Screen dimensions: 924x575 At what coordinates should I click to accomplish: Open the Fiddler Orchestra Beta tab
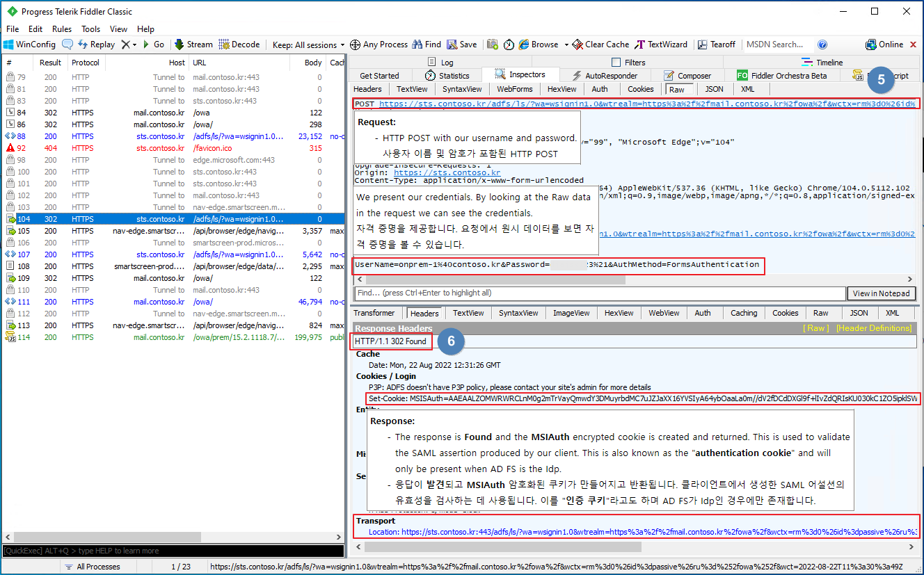[x=782, y=75]
